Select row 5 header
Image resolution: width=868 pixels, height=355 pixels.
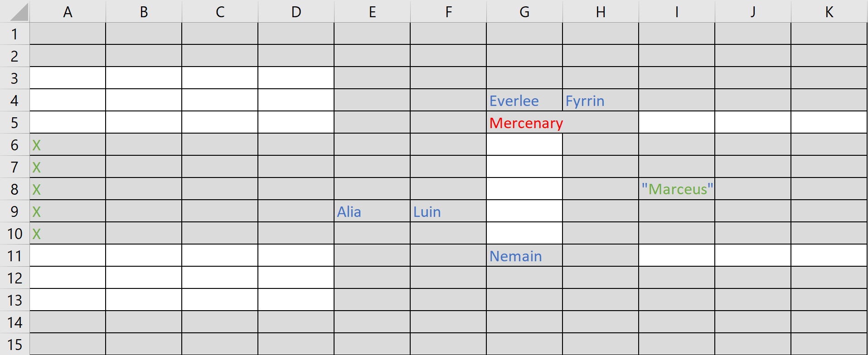15,123
